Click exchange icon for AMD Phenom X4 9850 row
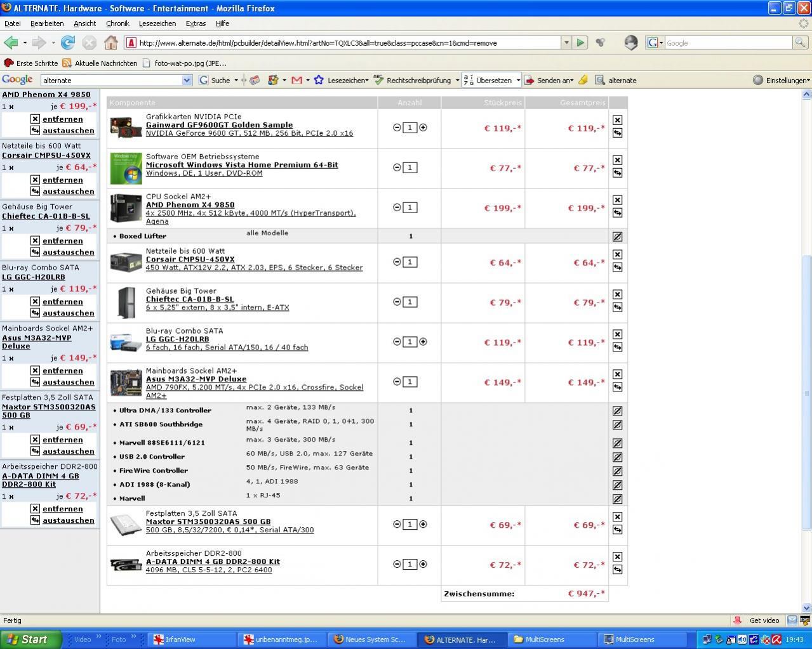The image size is (812, 649). tap(617, 213)
